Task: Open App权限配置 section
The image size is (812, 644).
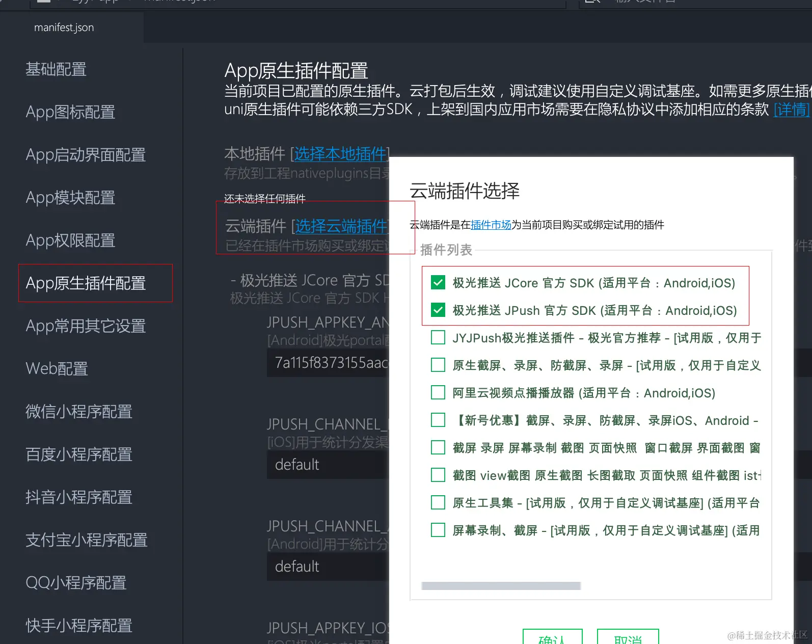Action: point(70,240)
